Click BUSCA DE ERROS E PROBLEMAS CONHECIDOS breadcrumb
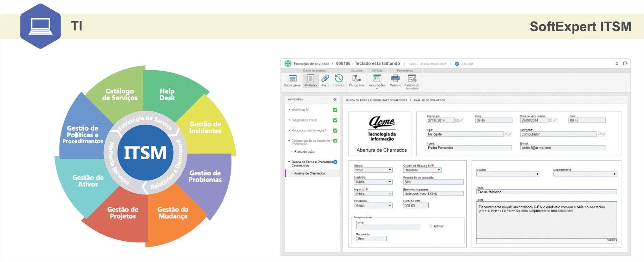This screenshot has width=644, height=262. 376,100
